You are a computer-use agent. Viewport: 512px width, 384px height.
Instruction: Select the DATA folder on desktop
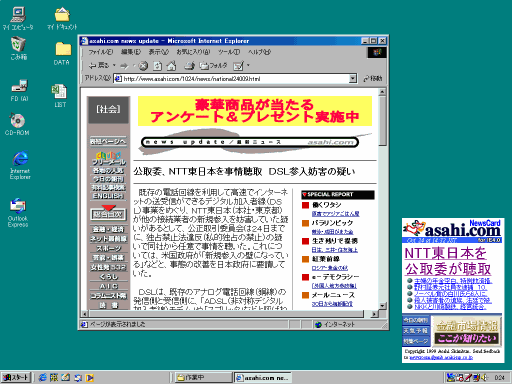coord(62,53)
